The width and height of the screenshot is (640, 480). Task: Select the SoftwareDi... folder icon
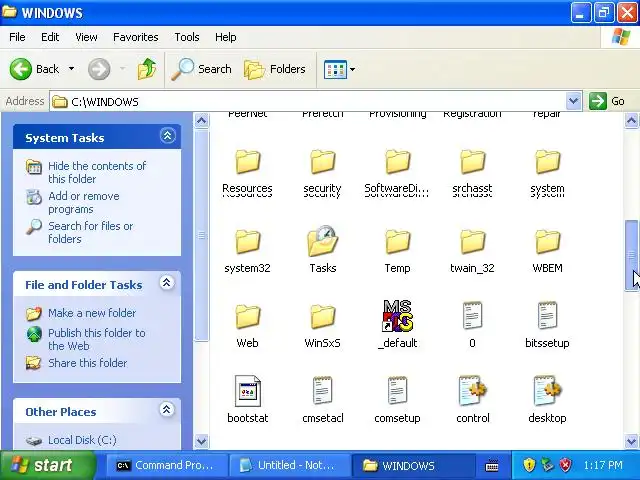pyautogui.click(x=397, y=162)
